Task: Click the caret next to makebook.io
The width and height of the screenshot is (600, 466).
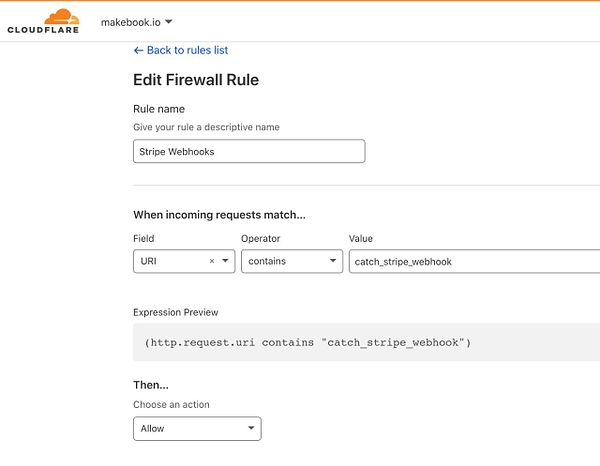Action: pos(168,22)
